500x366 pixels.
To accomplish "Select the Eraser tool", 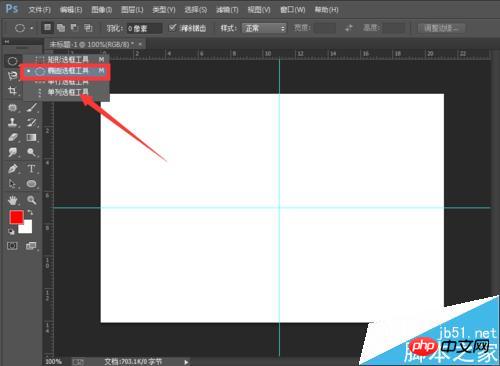I will 13,137.
